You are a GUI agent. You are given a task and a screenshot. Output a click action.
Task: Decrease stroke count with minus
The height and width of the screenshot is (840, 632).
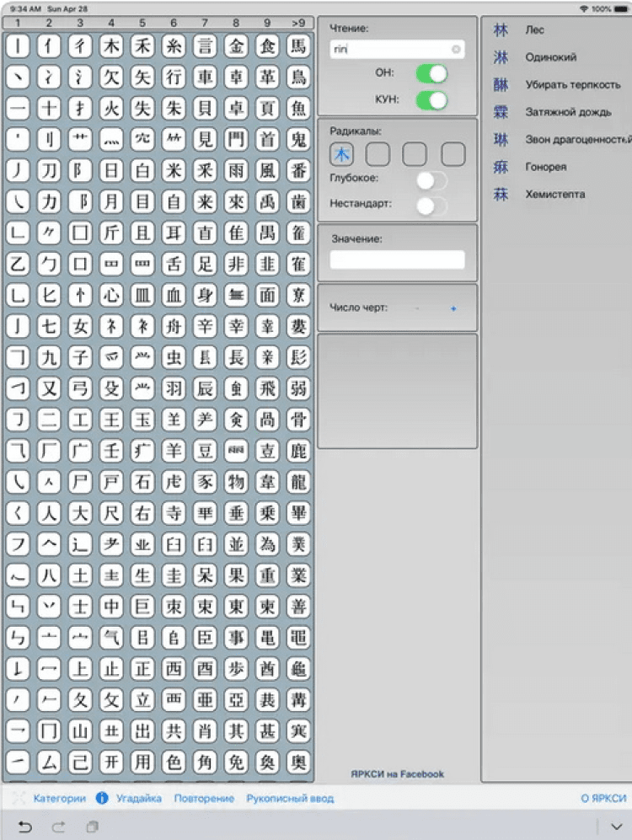tap(417, 308)
